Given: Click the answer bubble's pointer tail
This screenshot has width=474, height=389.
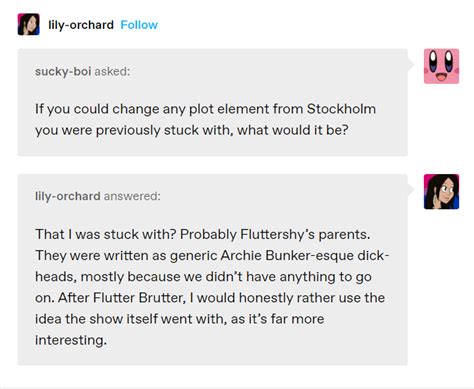Looking at the screenshot, I should pos(411,190).
